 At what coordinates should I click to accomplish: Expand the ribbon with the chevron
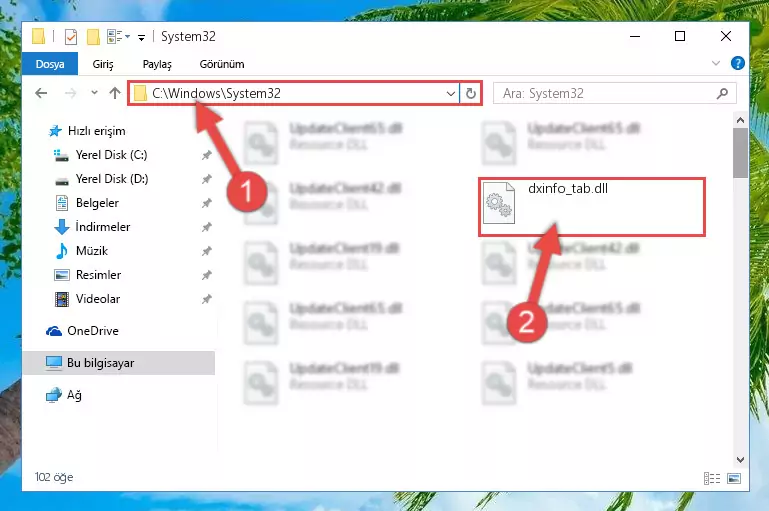click(x=716, y=63)
